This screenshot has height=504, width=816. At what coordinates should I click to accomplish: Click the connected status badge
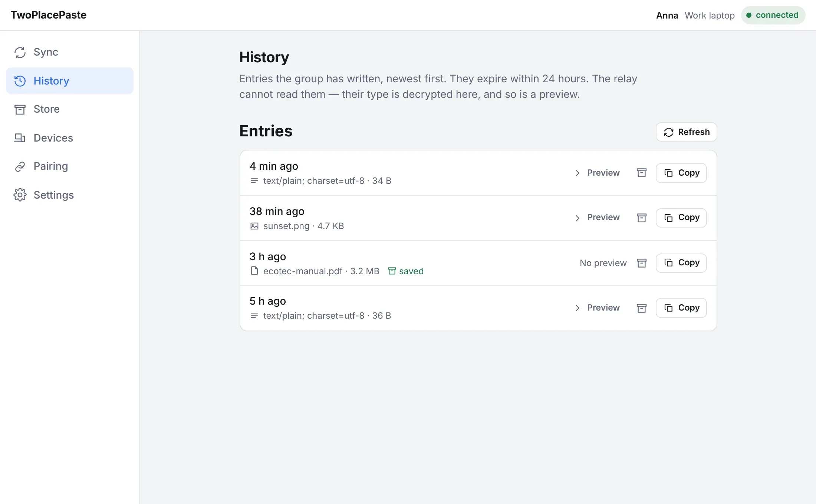click(773, 15)
